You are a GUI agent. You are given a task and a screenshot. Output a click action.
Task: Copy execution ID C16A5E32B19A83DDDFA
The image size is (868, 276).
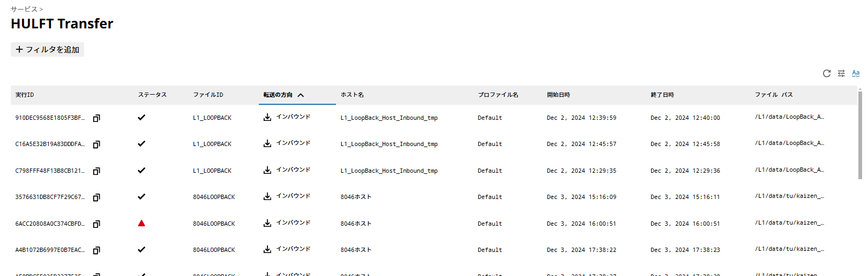[96, 144]
